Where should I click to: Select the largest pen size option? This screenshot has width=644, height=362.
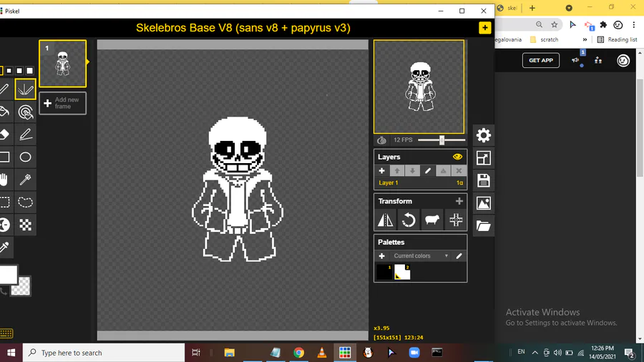pyautogui.click(x=29, y=71)
